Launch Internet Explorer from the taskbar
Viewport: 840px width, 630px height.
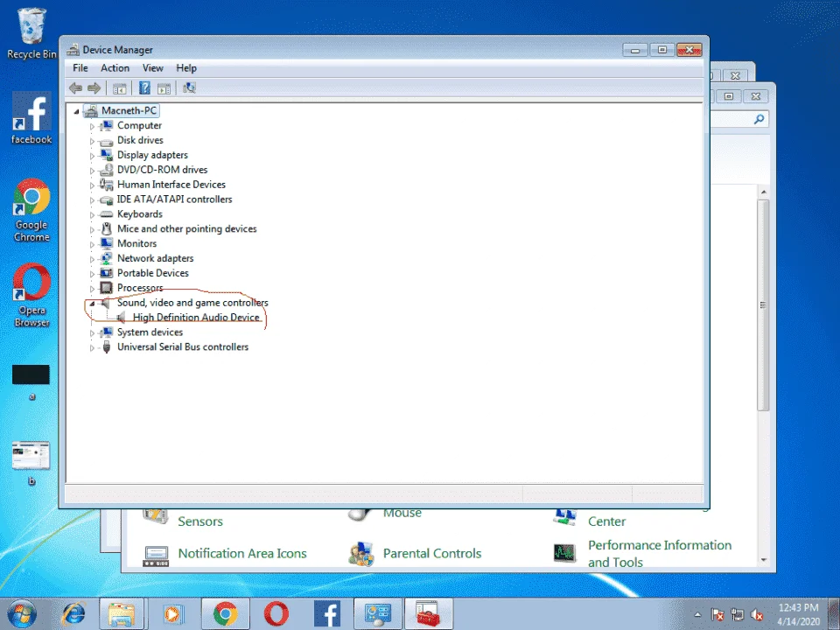click(x=73, y=614)
